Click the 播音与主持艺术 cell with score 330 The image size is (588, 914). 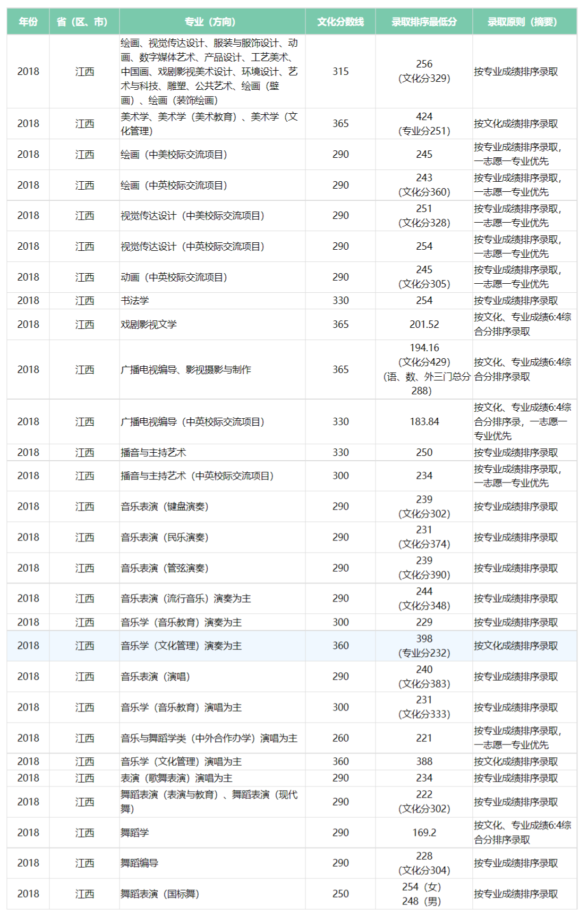click(212, 452)
